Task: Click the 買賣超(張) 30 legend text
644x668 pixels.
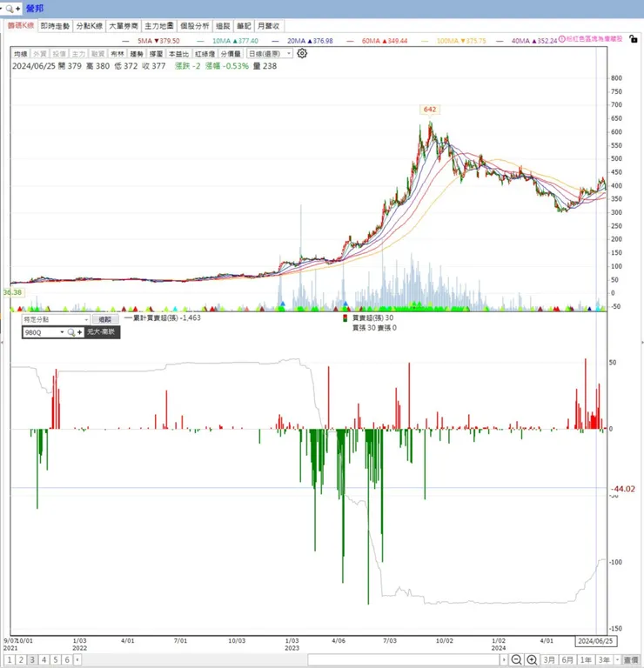Action: pos(373,317)
